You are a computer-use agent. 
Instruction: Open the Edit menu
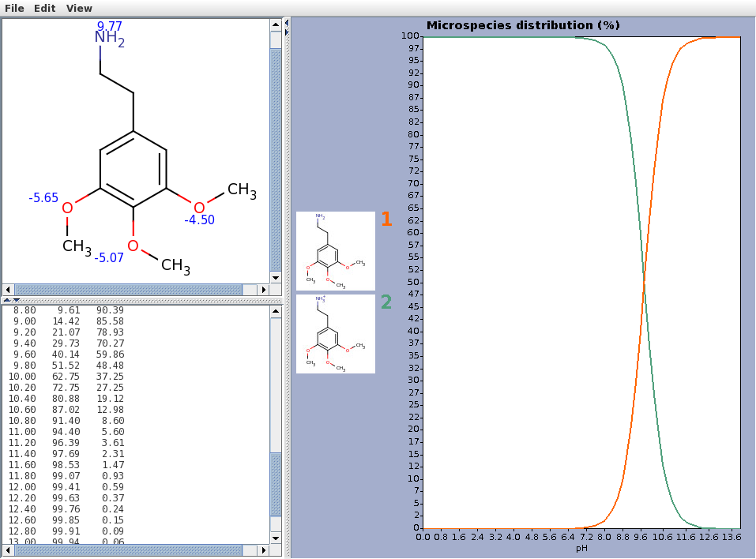click(x=45, y=8)
